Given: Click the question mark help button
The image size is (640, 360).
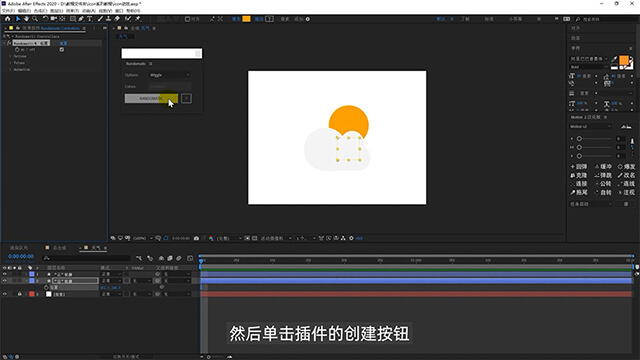Looking at the screenshot, I should click(186, 98).
